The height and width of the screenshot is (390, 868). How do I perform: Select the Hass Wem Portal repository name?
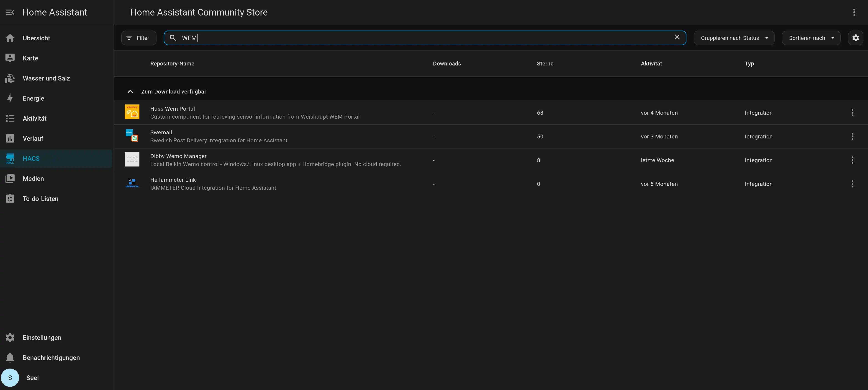click(x=172, y=109)
